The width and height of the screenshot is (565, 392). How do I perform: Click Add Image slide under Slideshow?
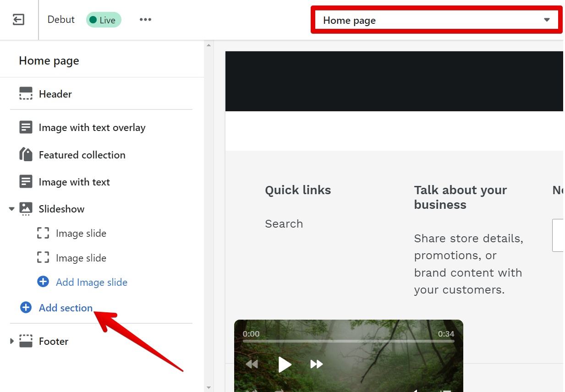[x=91, y=282]
